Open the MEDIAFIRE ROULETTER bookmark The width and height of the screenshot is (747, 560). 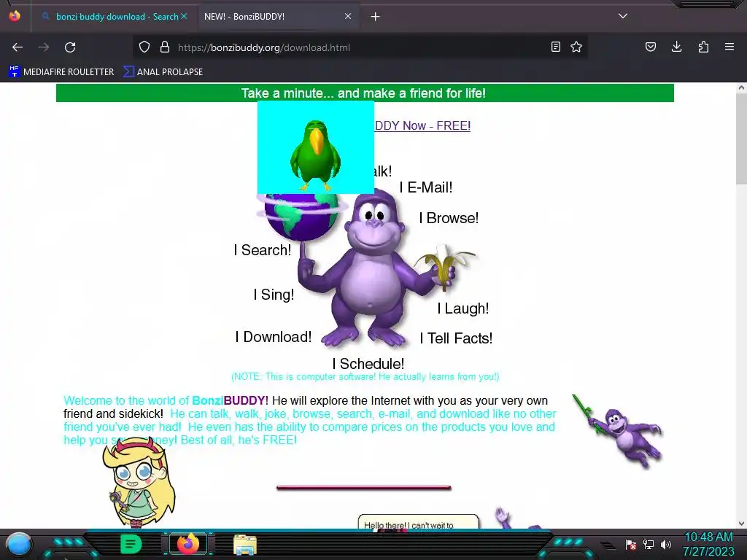pyautogui.click(x=61, y=72)
